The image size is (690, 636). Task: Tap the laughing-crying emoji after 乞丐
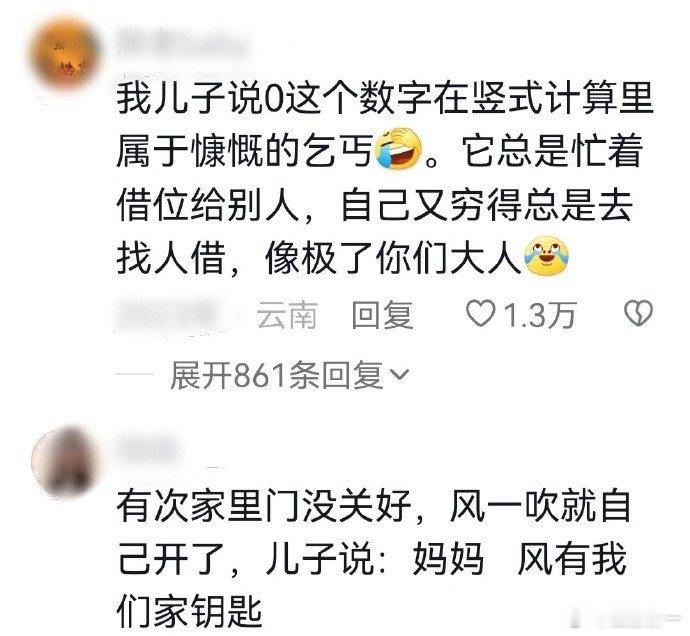coord(399,150)
